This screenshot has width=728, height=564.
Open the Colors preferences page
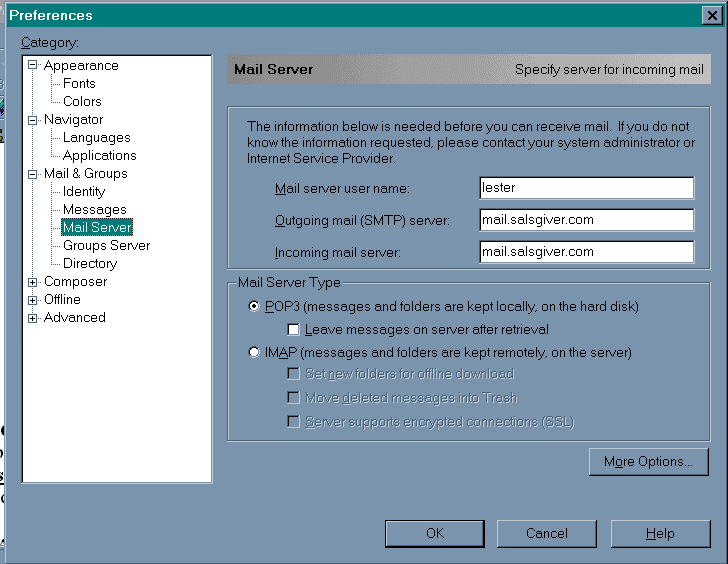point(82,102)
